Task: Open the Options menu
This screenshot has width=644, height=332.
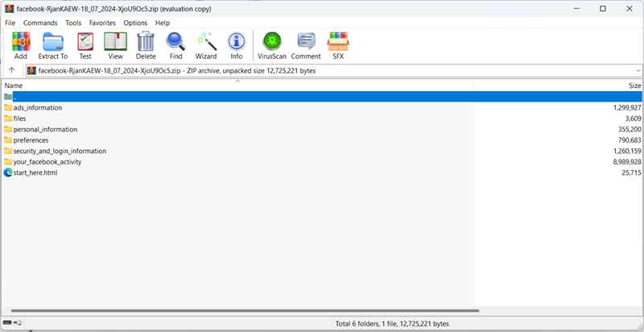Action: coord(135,23)
